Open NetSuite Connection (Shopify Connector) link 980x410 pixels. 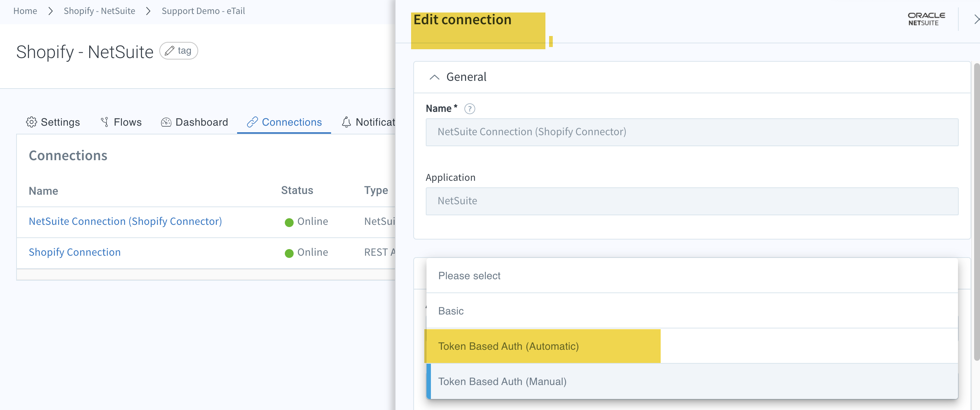[125, 221]
